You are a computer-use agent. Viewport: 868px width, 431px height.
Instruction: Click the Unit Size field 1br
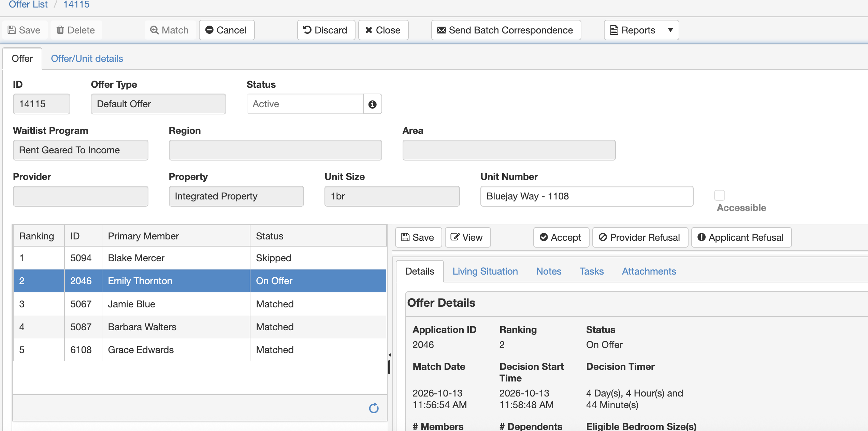point(392,196)
